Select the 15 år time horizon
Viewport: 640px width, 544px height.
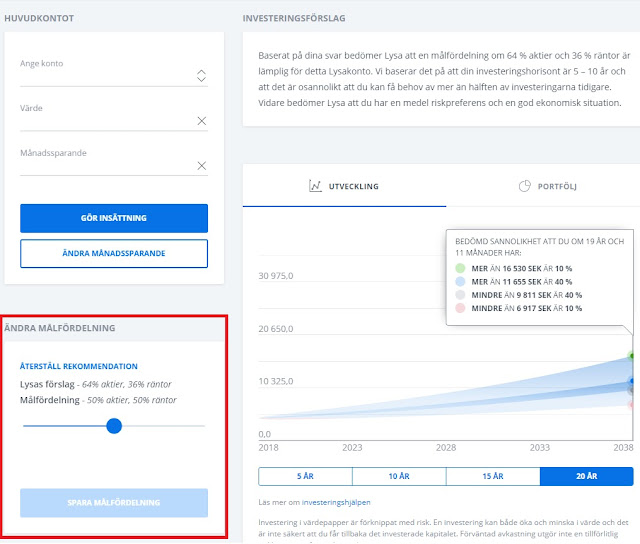coord(493,476)
